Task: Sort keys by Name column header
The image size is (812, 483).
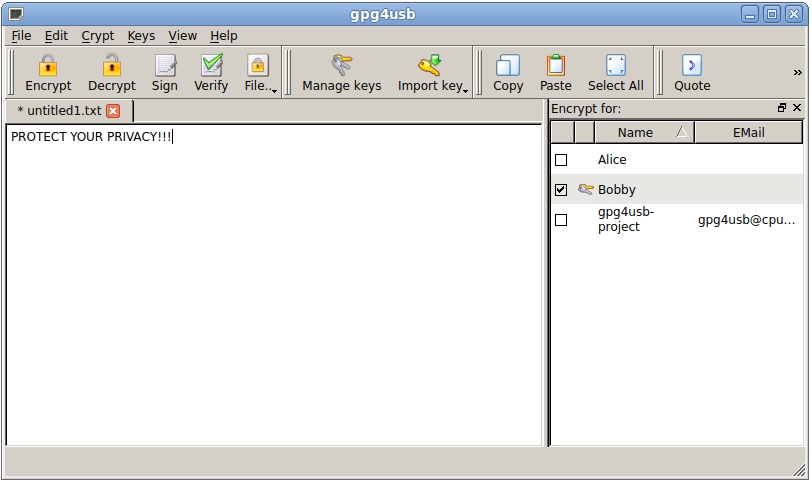Action: click(644, 133)
